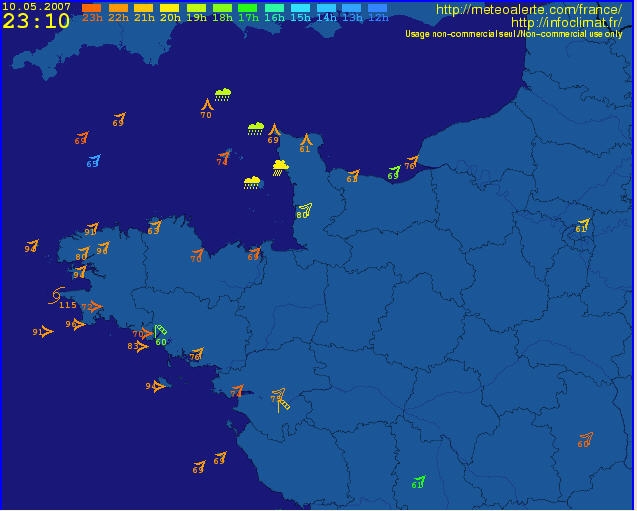The image size is (637, 511).
Task: Open the infoclimat.fr link
Action: pos(566,22)
